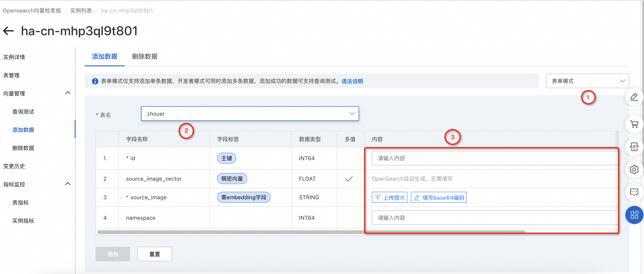Screen dimensions: 644x274
Task: Click the blue apps grid floating button
Action: [x=634, y=215]
